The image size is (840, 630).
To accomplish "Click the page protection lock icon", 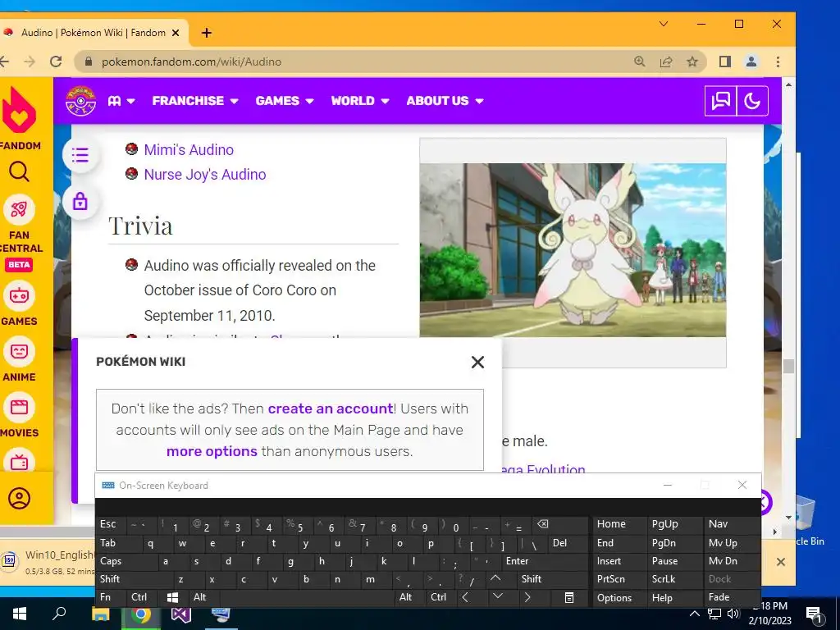I will 80,202.
